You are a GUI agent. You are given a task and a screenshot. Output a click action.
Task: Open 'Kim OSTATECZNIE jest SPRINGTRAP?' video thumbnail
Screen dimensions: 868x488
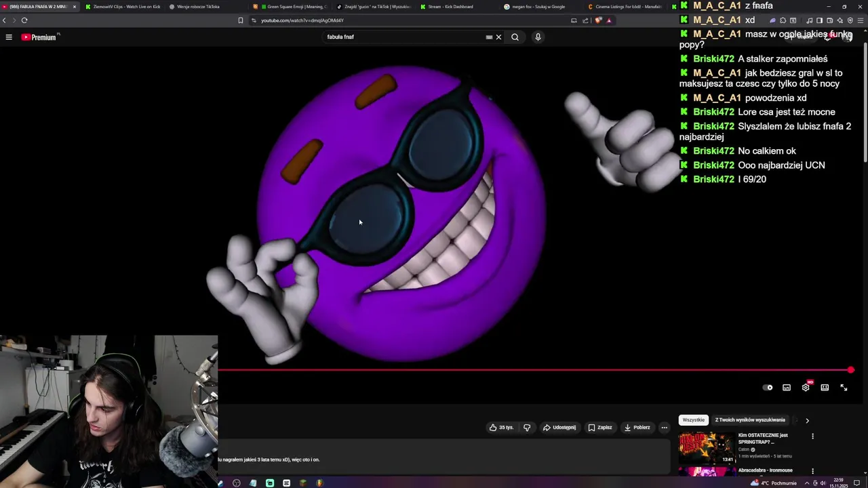(706, 448)
